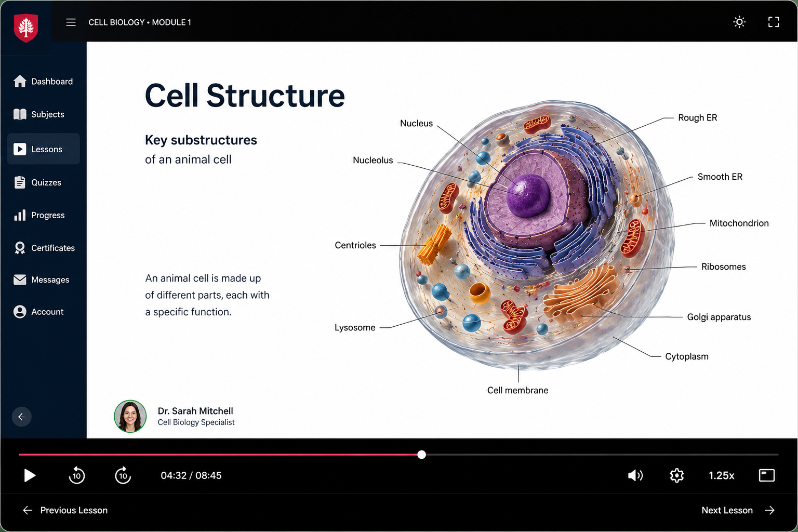This screenshot has height=532, width=798.
Task: Open Subjects book icon
Action: tap(20, 114)
